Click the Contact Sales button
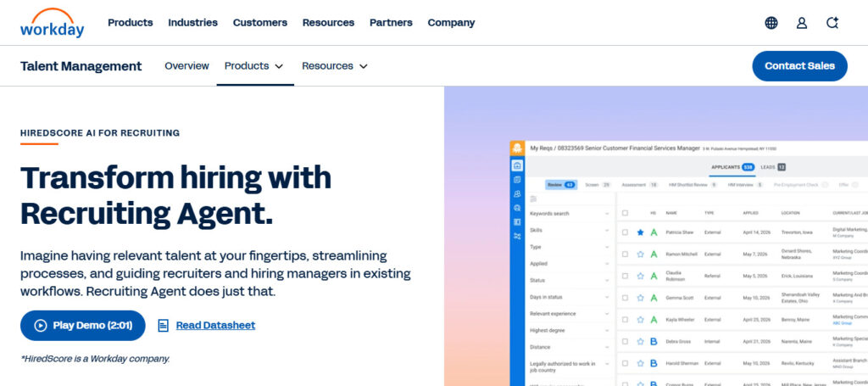Viewport: 868px width, 386px height. 799,66
